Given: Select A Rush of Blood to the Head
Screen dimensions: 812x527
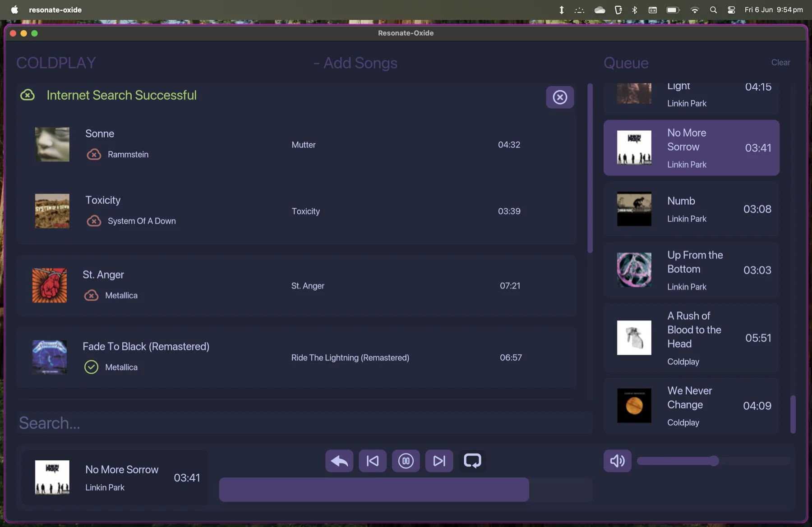Looking at the screenshot, I should (x=692, y=338).
